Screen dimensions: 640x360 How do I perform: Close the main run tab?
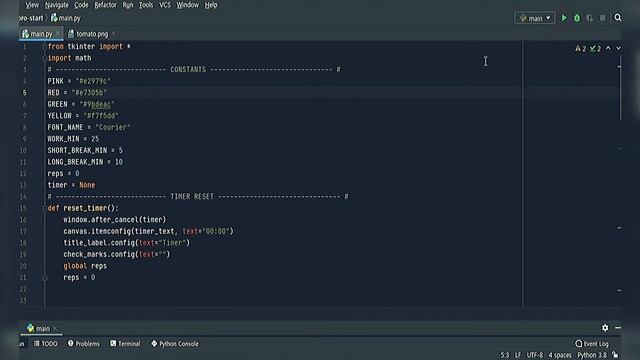click(55, 328)
